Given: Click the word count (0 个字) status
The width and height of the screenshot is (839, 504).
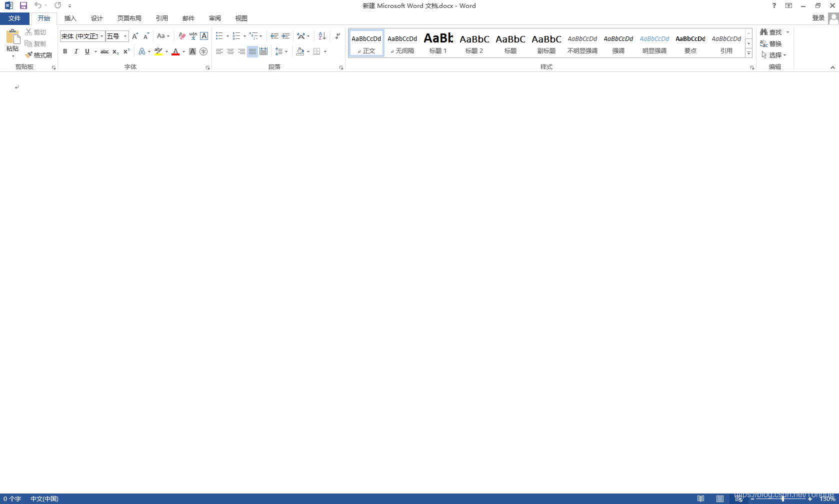Looking at the screenshot, I should [x=12, y=499].
